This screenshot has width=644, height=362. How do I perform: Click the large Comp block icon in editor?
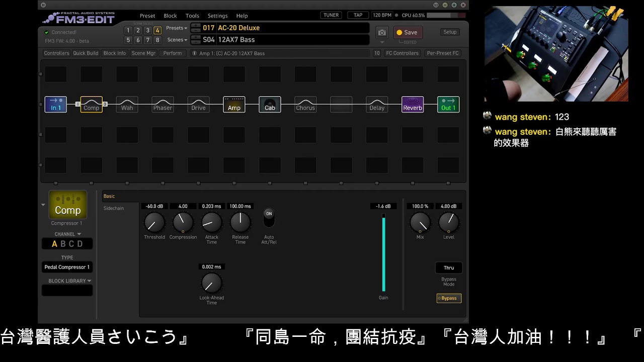67,205
